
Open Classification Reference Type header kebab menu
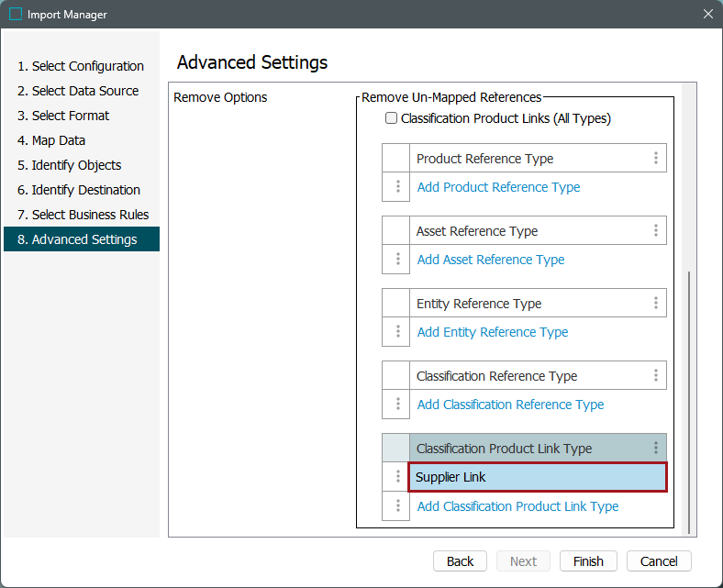tap(655, 376)
